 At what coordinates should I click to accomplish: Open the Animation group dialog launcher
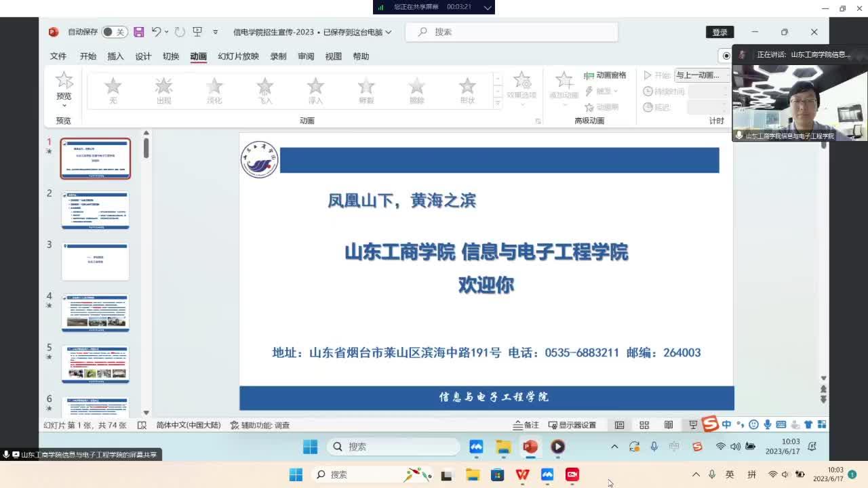(x=538, y=121)
